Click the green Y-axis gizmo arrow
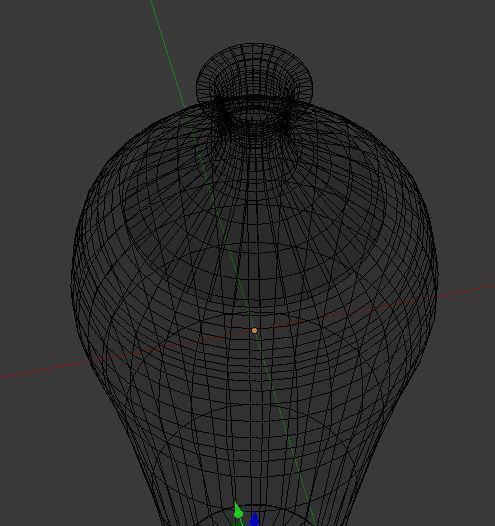 238,512
